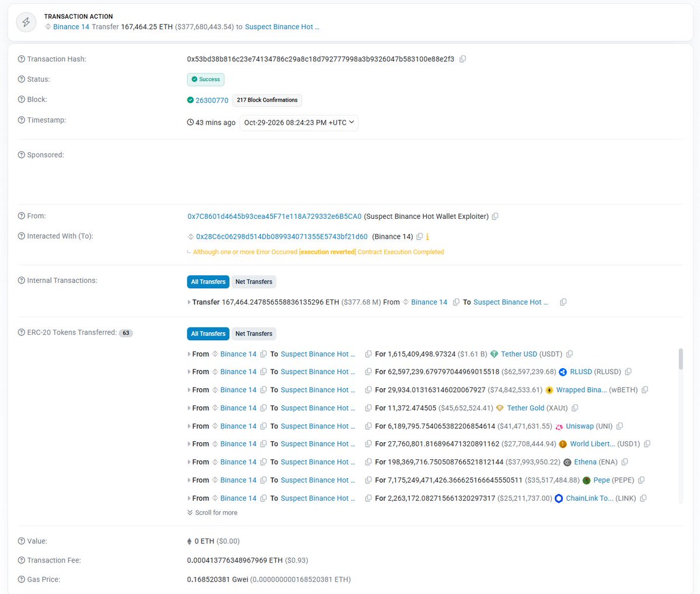
Task: Click Binance 14 link in Transaction Action
Action: [x=71, y=27]
